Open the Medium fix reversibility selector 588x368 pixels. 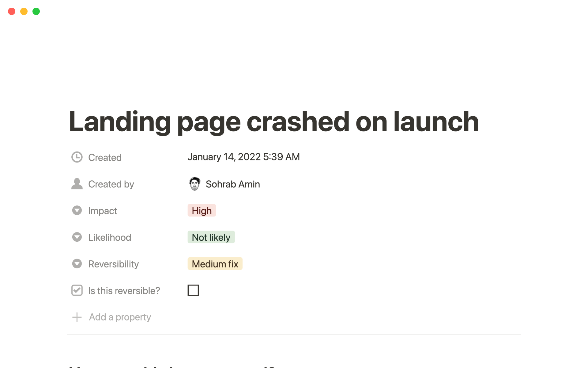[x=215, y=264]
